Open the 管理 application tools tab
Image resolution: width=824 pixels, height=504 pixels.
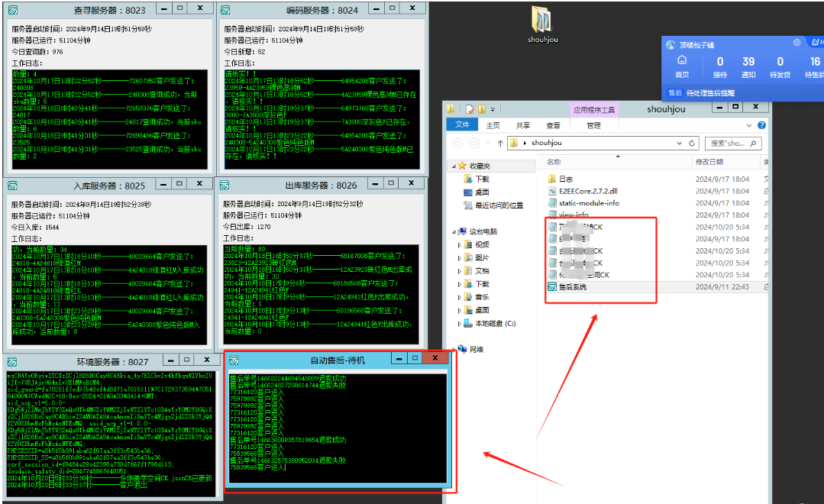[x=593, y=124]
